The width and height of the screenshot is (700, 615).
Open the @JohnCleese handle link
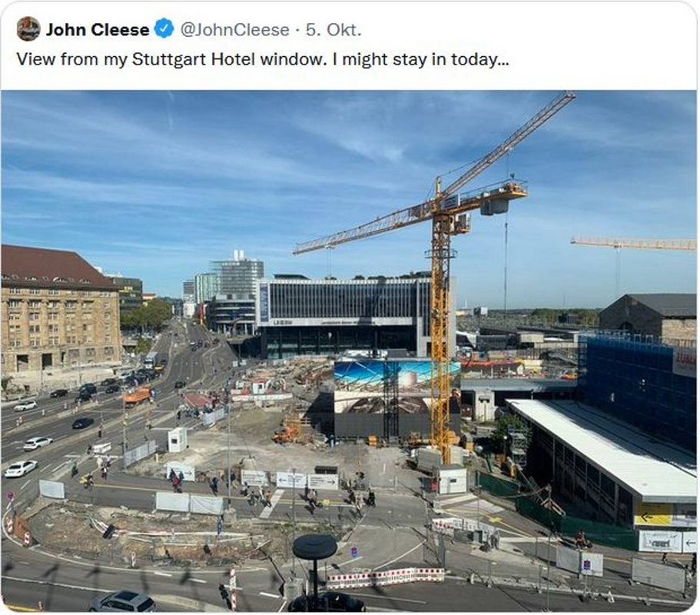pos(234,29)
